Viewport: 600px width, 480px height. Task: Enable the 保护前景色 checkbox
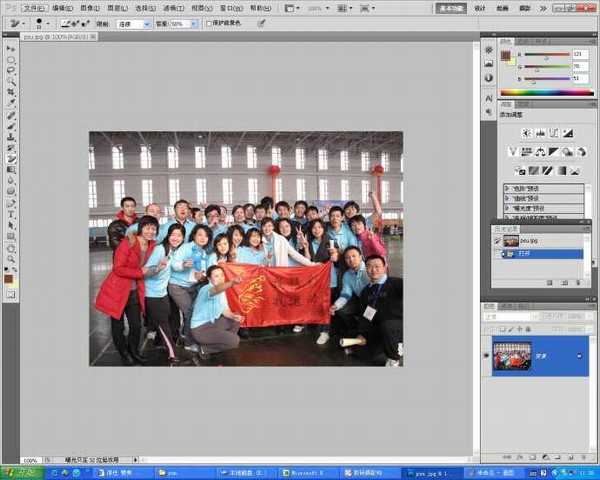coord(208,23)
